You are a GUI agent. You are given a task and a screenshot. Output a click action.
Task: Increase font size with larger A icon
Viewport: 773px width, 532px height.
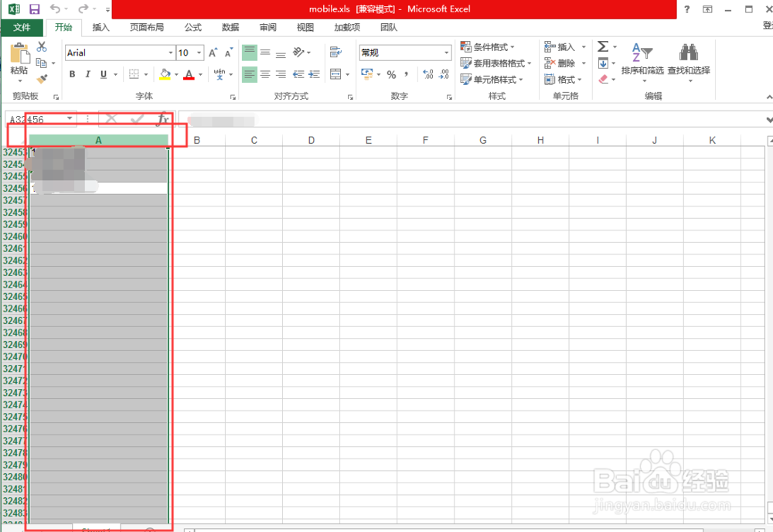click(x=213, y=53)
